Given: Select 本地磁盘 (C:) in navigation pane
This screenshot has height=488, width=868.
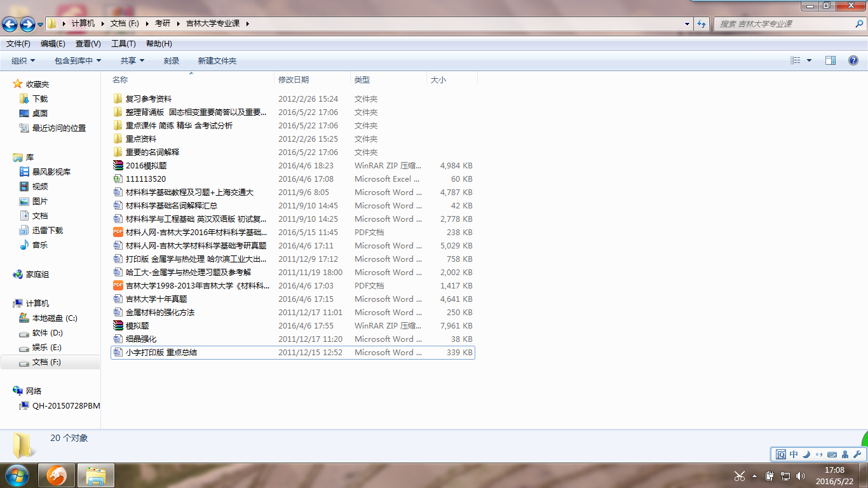Looking at the screenshot, I should (55, 318).
